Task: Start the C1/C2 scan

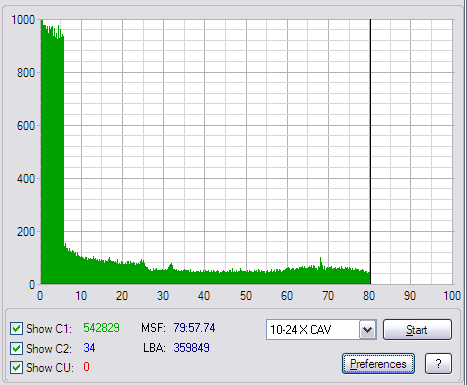Action: 417,330
